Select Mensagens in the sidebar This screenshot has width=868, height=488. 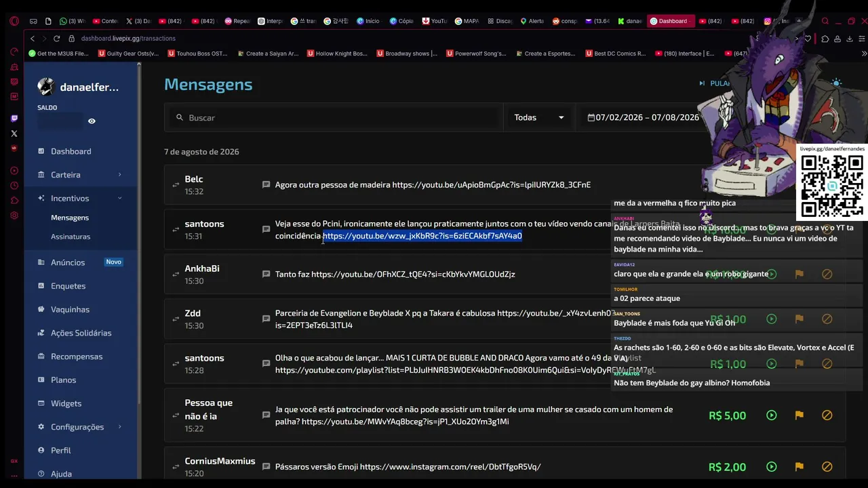[x=70, y=218]
